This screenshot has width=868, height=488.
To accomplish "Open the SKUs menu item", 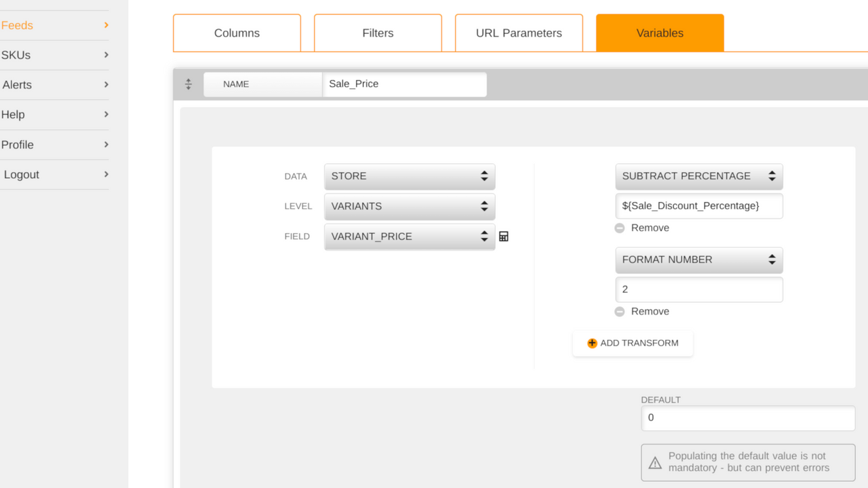I will (x=54, y=55).
